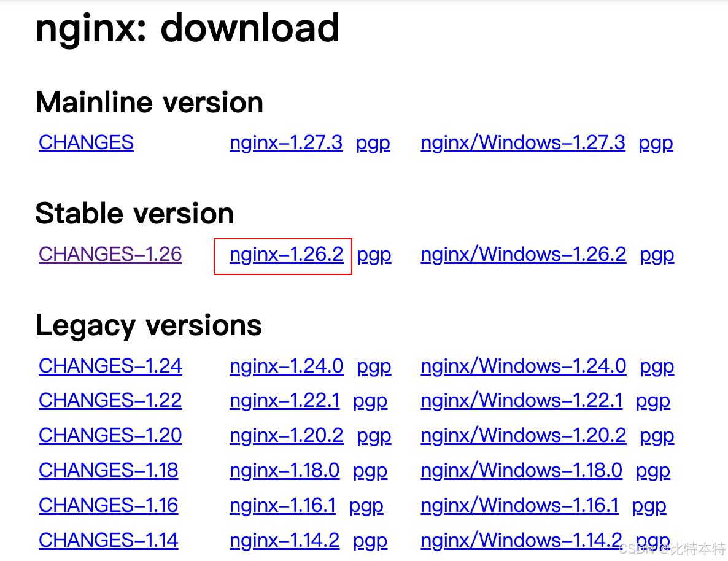Select the 'Stable version' heading
The height and width of the screenshot is (561, 728).
click(x=134, y=214)
